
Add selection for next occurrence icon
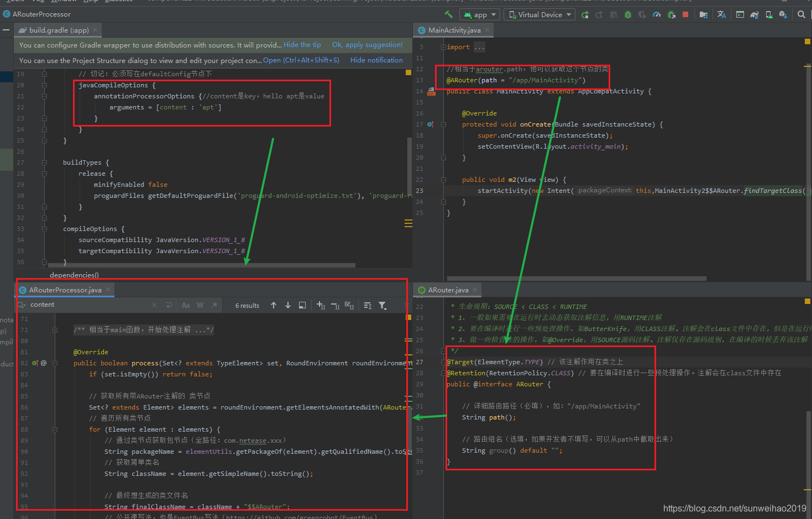coord(321,305)
